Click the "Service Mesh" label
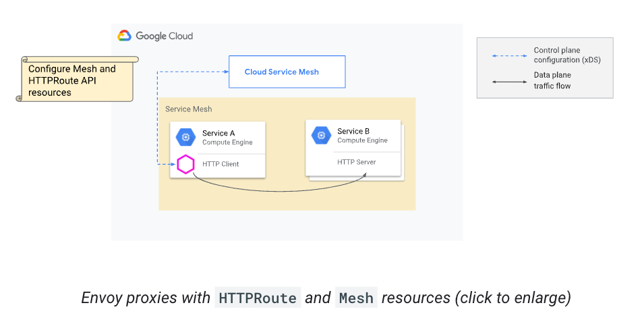Viewport: 644px width, 322px height. click(189, 109)
